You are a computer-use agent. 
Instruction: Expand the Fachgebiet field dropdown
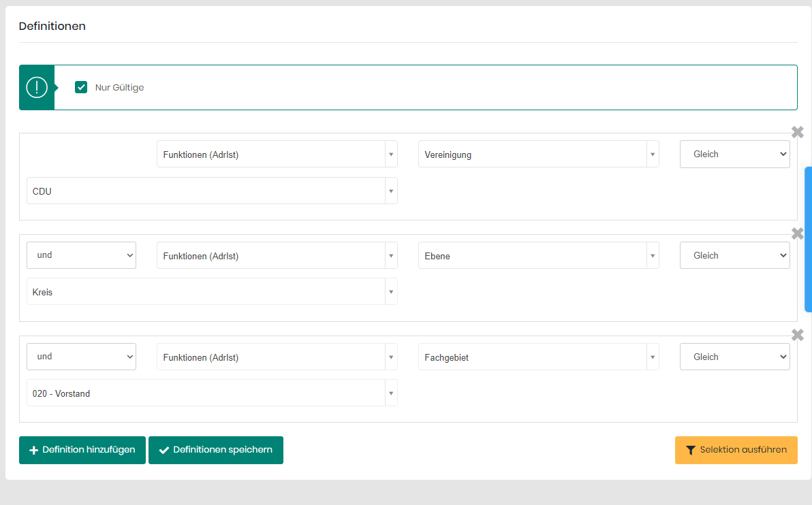(538, 357)
